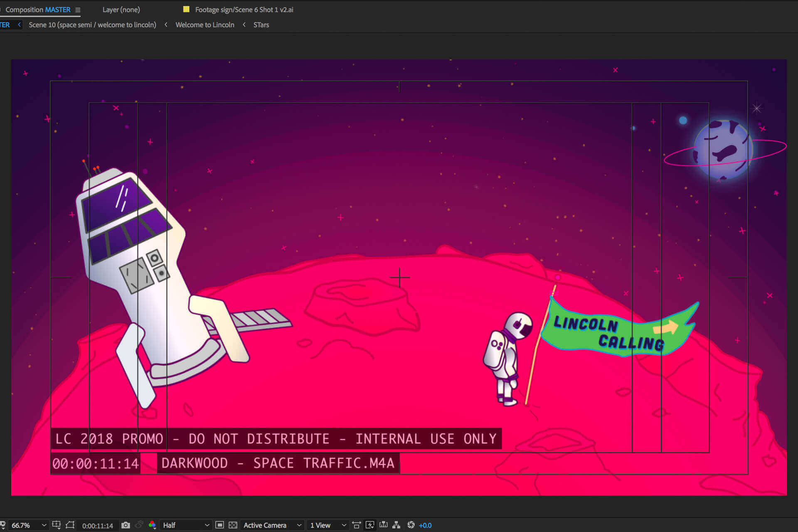Open the Composition Flowchart

coord(397,525)
